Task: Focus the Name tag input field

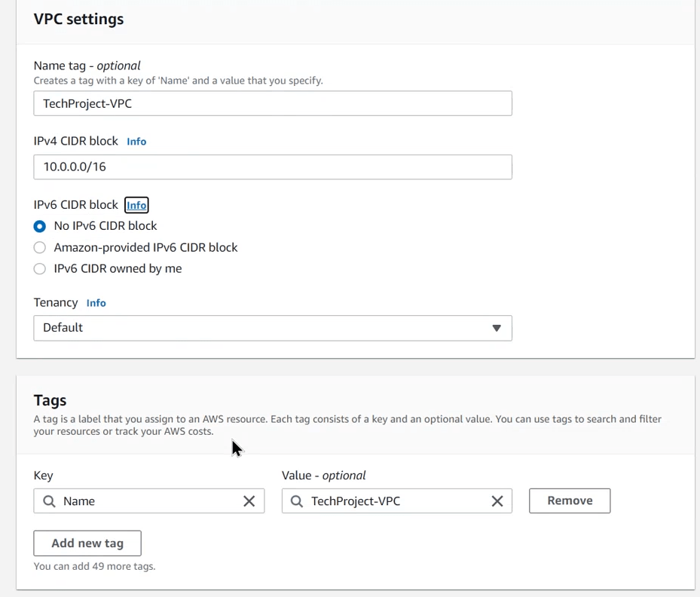Action: tap(272, 104)
